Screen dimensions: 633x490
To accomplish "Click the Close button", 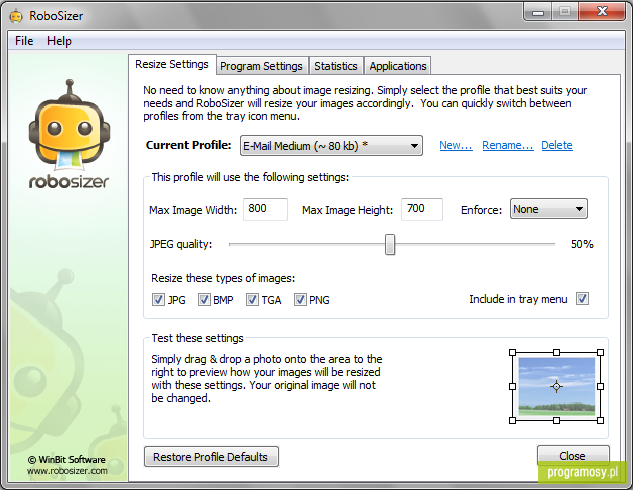I will [572, 456].
